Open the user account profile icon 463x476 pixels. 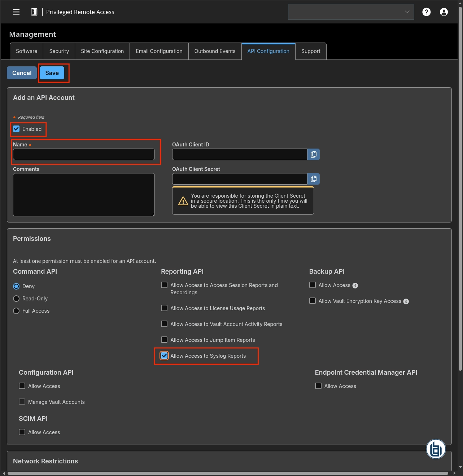444,12
